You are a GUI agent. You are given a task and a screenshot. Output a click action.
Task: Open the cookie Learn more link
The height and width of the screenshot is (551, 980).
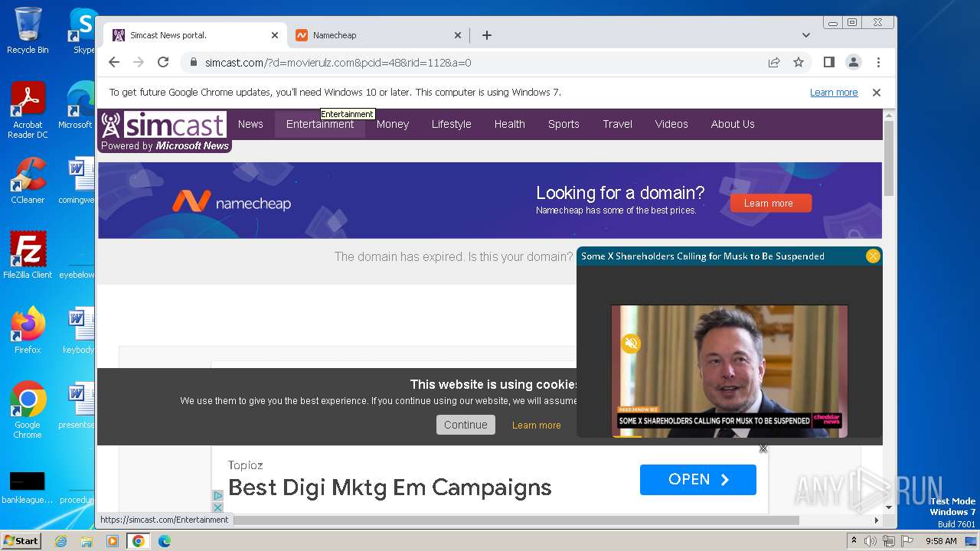coord(536,425)
